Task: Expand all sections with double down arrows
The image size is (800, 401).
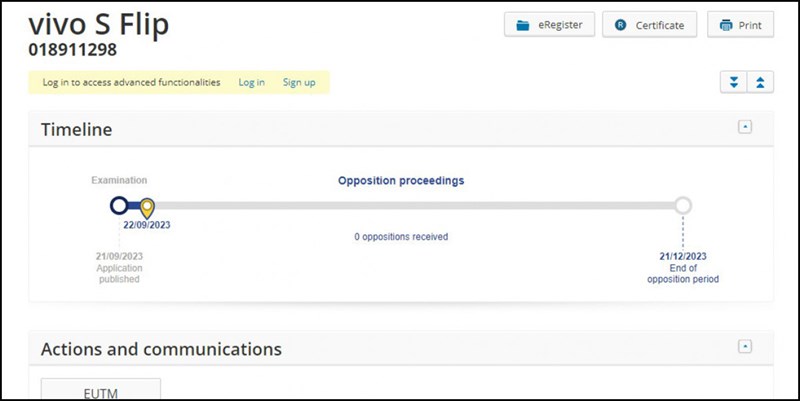Action: pos(734,82)
